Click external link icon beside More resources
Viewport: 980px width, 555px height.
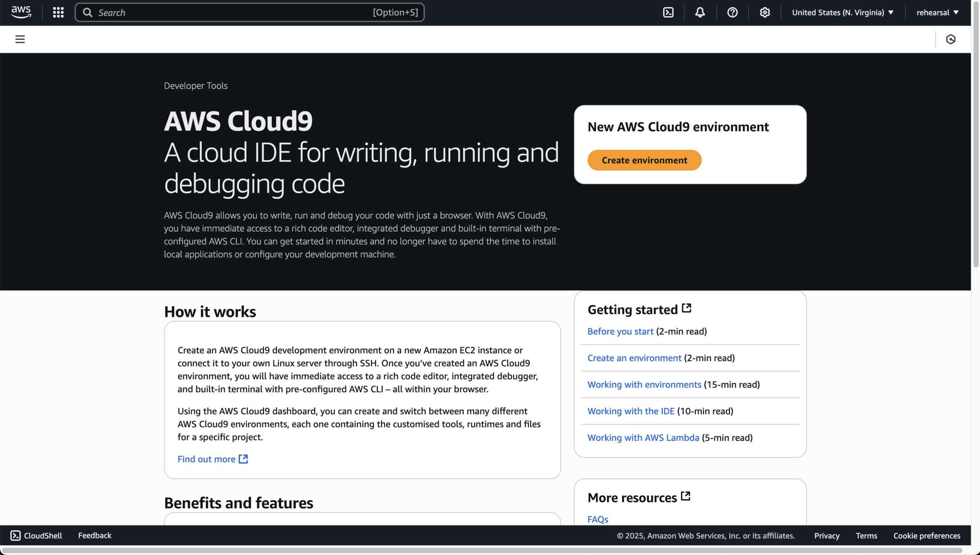coord(685,496)
